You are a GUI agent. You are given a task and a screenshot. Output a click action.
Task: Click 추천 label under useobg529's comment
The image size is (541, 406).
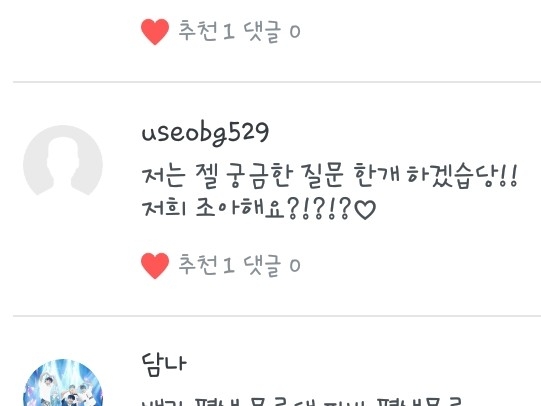click(x=198, y=265)
